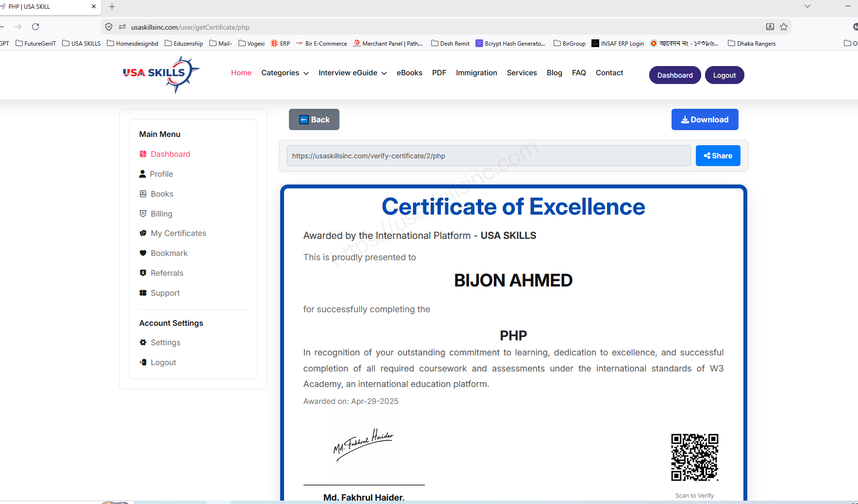Open Immigration navigation item
The height and width of the screenshot is (504, 858).
click(x=476, y=73)
